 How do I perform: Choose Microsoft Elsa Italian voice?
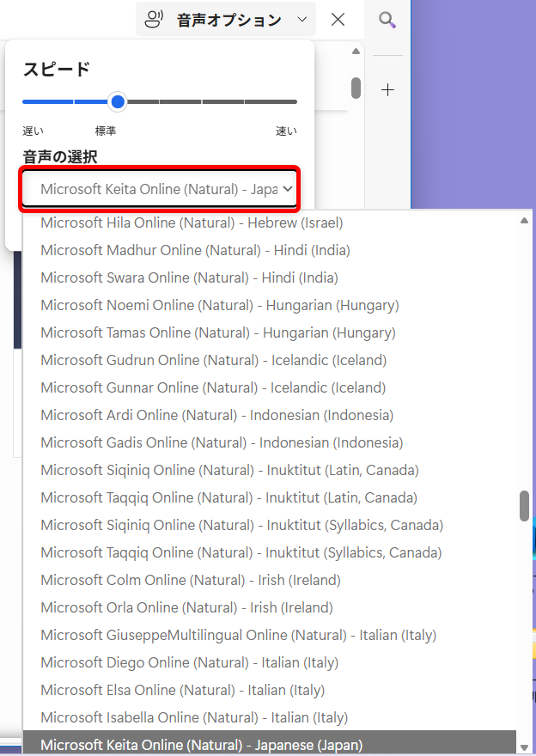pyautogui.click(x=269, y=690)
